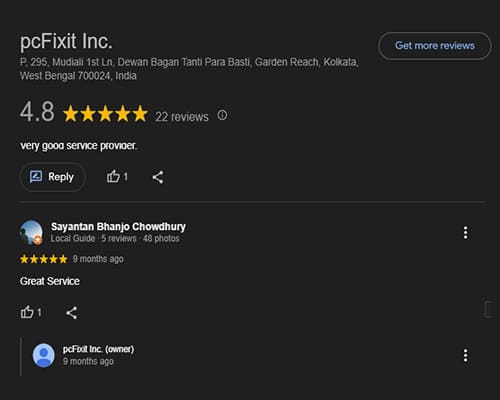Image resolution: width=500 pixels, height=400 pixels.
Task: Click the pcFixit Inc. business title
Action: pyautogui.click(x=66, y=41)
